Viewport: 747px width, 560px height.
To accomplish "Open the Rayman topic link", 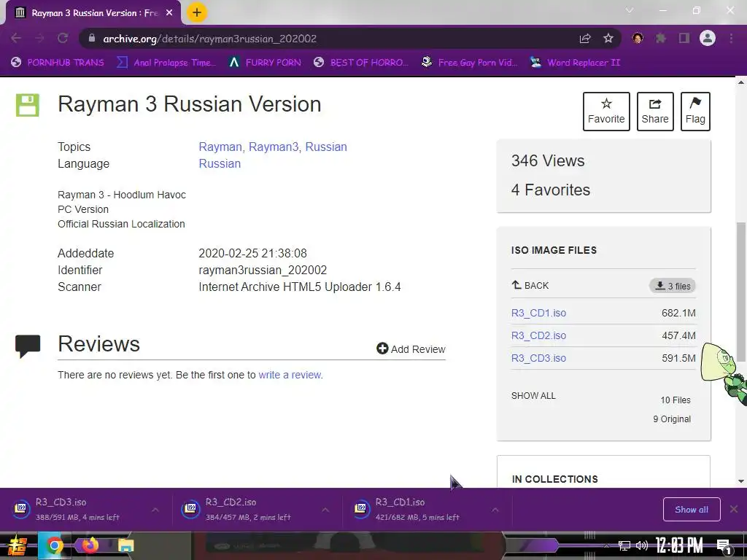I will pyautogui.click(x=220, y=147).
